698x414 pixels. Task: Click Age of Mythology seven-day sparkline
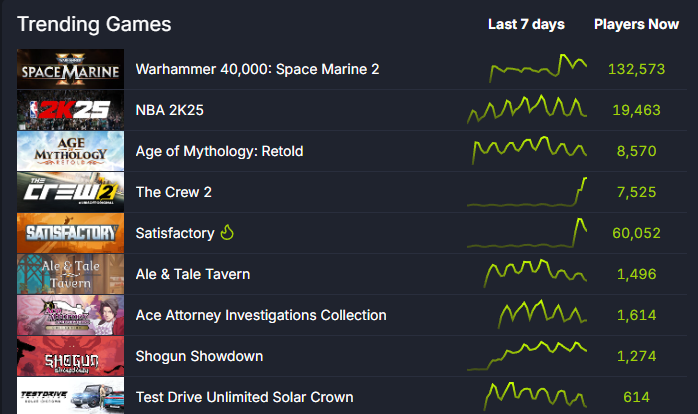coord(529,150)
